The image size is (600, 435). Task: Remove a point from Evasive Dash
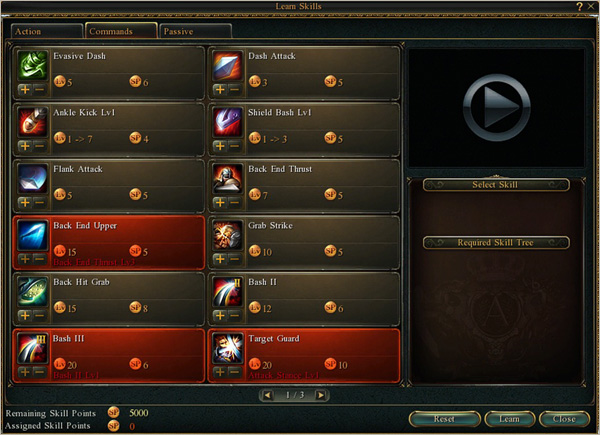coord(39,90)
